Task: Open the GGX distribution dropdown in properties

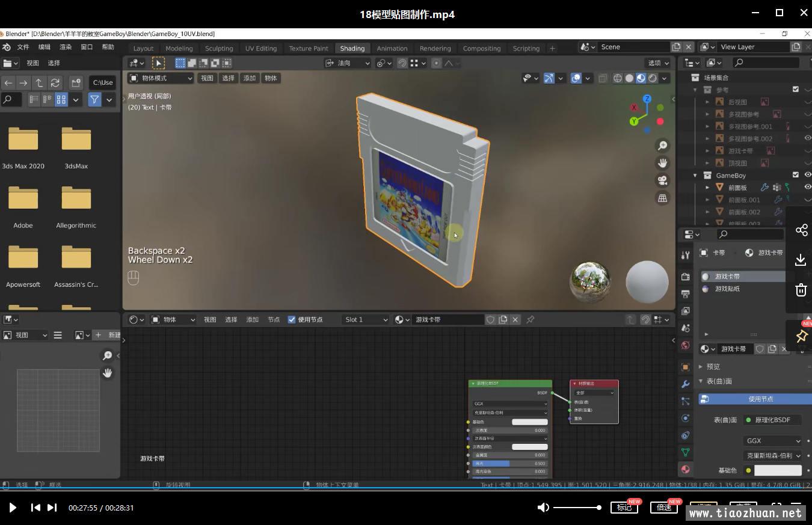Action: 773,441
